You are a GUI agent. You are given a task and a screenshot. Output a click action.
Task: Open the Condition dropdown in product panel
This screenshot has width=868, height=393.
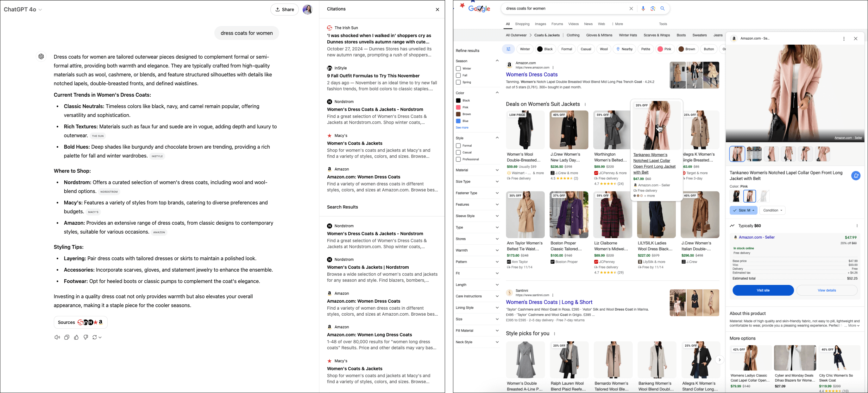[772, 210]
